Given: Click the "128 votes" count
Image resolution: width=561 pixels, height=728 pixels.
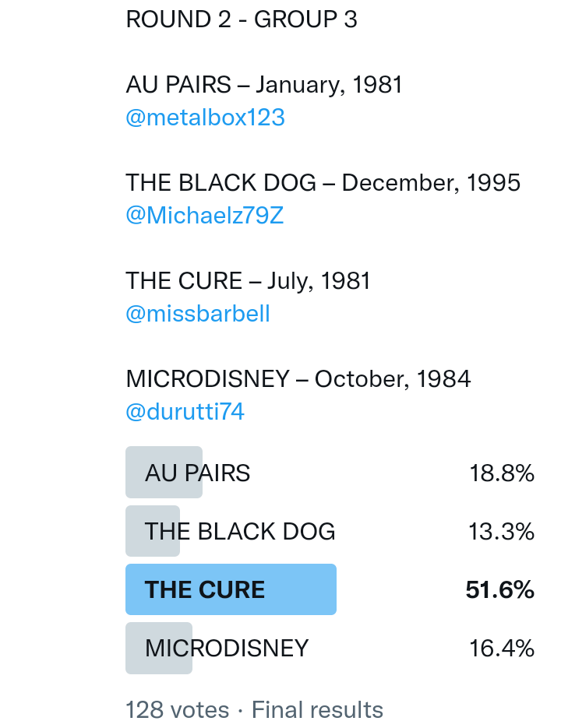Looking at the screenshot, I should tap(177, 710).
